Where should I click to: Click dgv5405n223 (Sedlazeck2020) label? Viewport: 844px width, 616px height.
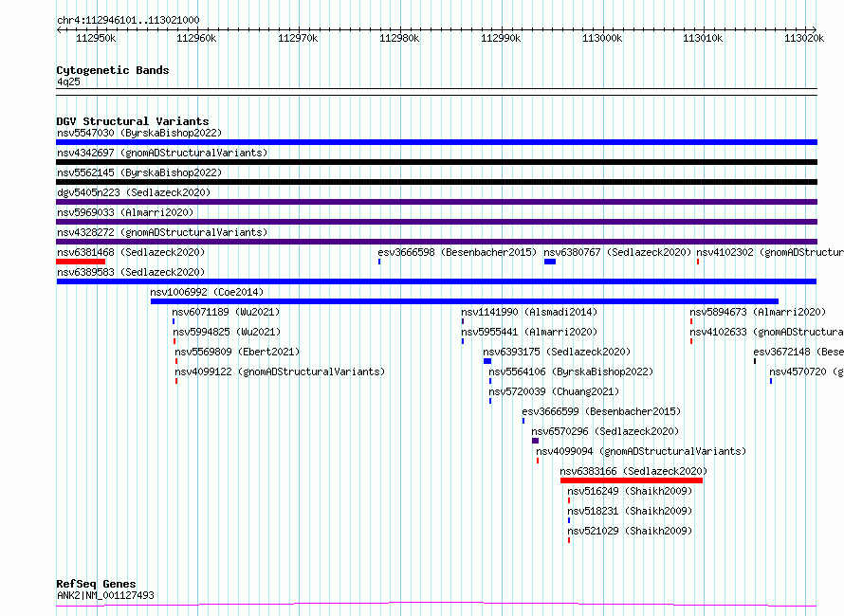[134, 192]
